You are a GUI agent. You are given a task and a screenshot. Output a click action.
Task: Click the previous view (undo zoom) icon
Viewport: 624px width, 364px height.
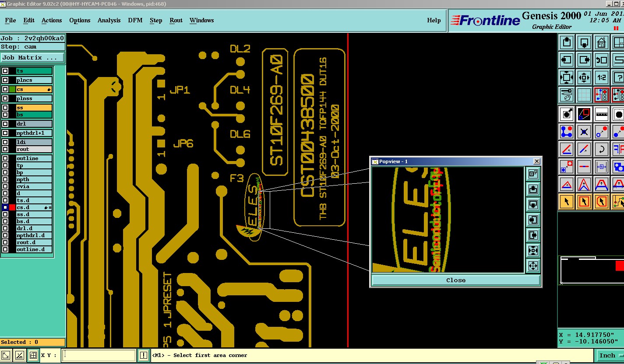click(602, 60)
